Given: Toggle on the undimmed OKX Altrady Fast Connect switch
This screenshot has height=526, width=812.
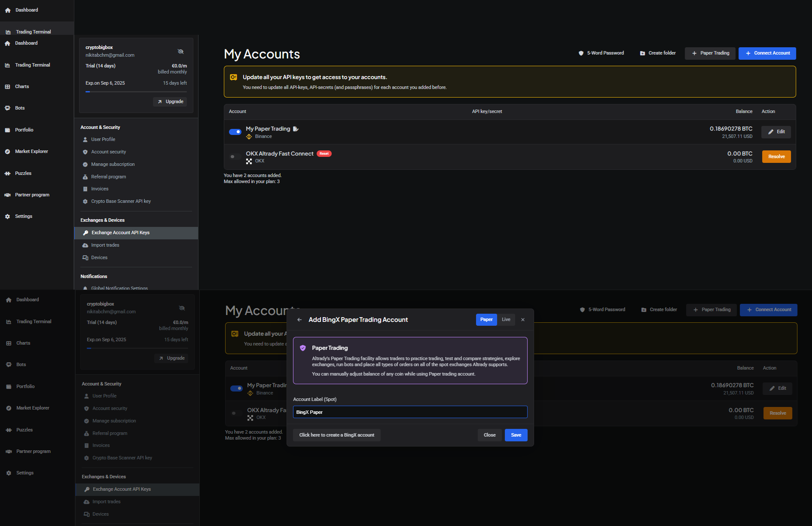Looking at the screenshot, I should click(x=235, y=156).
